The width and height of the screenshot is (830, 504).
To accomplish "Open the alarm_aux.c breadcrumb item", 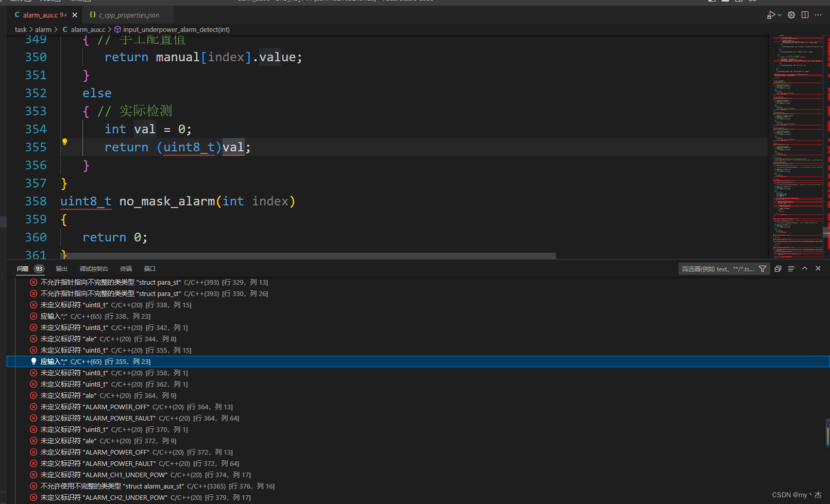I will click(84, 29).
